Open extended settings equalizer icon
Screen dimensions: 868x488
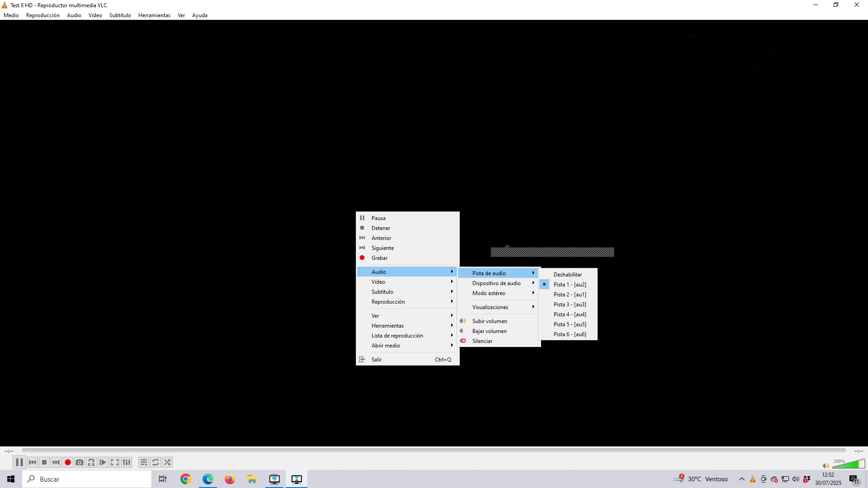[127, 462]
